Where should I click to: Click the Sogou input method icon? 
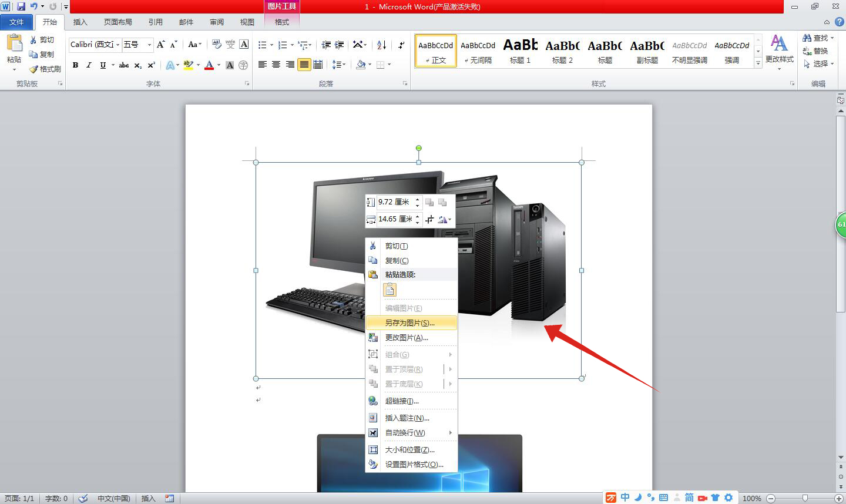coord(611,498)
